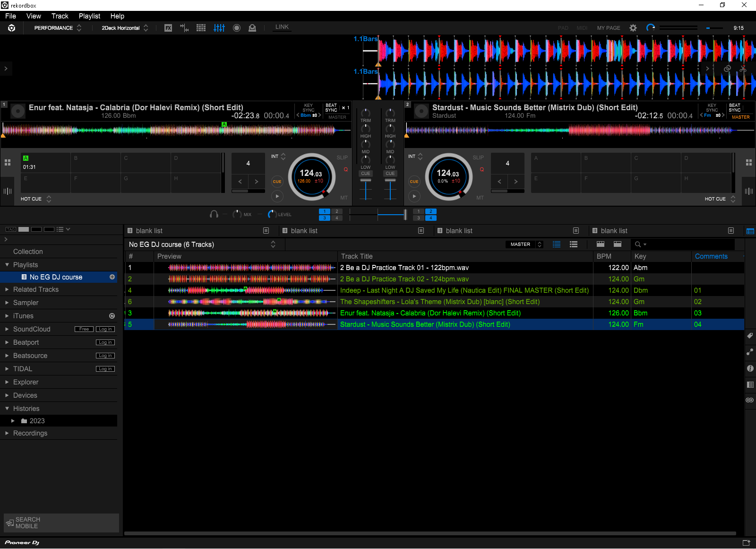Sort by the BPM column header
The height and width of the screenshot is (549, 756).
612,256
